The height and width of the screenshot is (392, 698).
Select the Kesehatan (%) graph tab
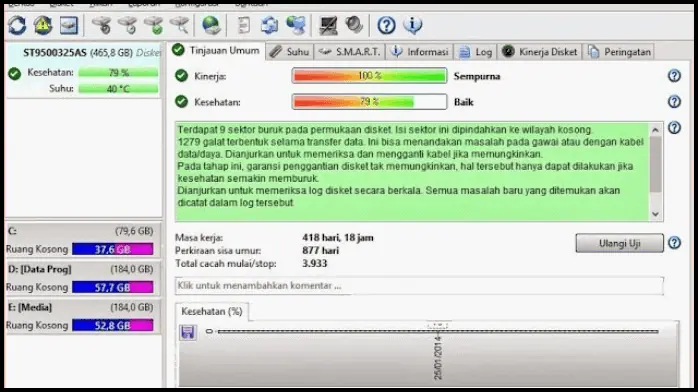pyautogui.click(x=212, y=311)
